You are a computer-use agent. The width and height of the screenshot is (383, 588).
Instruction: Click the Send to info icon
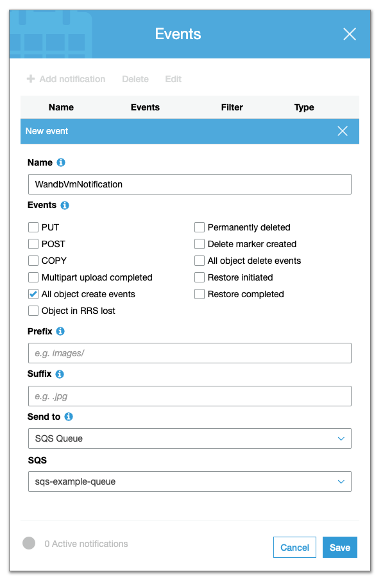click(67, 417)
